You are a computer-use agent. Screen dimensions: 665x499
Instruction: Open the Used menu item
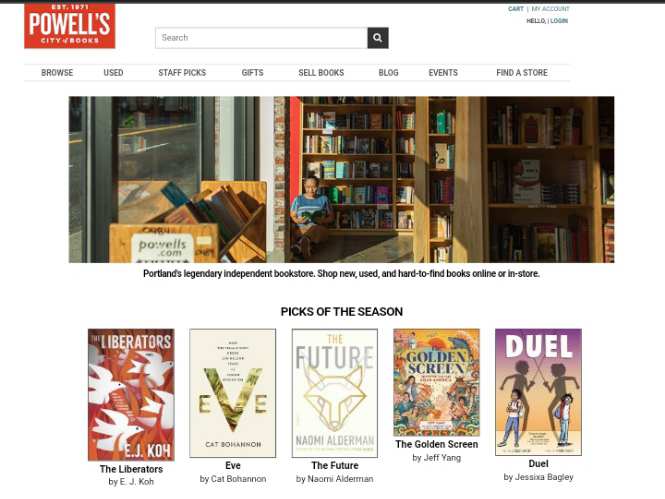click(x=113, y=73)
